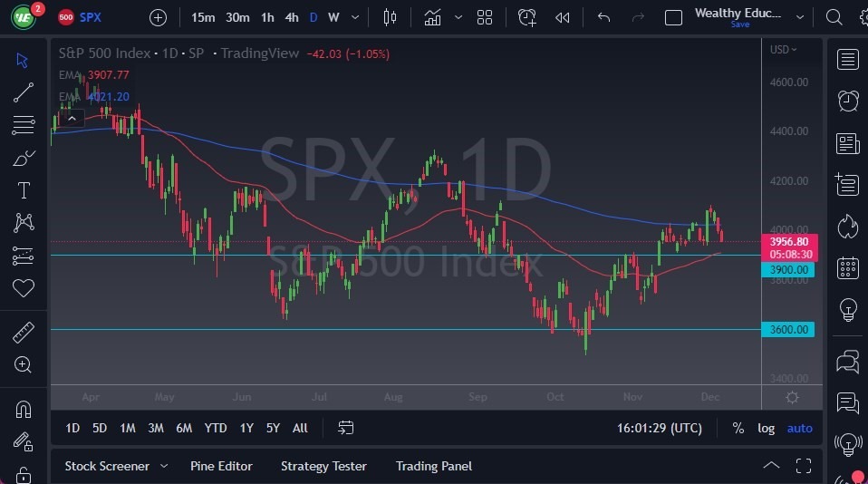Click the 16:01:29 (UTC) timezone clock
The width and height of the screenshot is (868, 484).
tap(660, 428)
